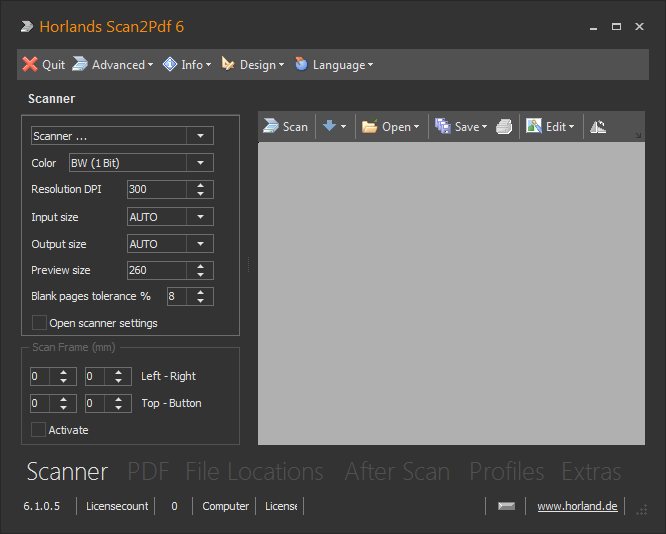666x534 pixels.
Task: Click the red Quit X icon
Action: [30, 65]
